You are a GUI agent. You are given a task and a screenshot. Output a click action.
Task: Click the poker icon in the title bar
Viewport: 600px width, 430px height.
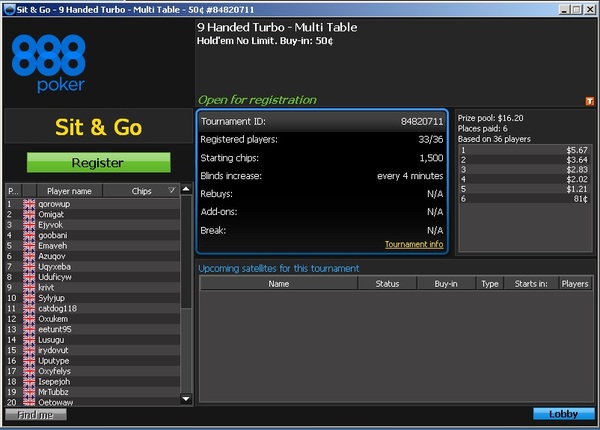click(9, 10)
